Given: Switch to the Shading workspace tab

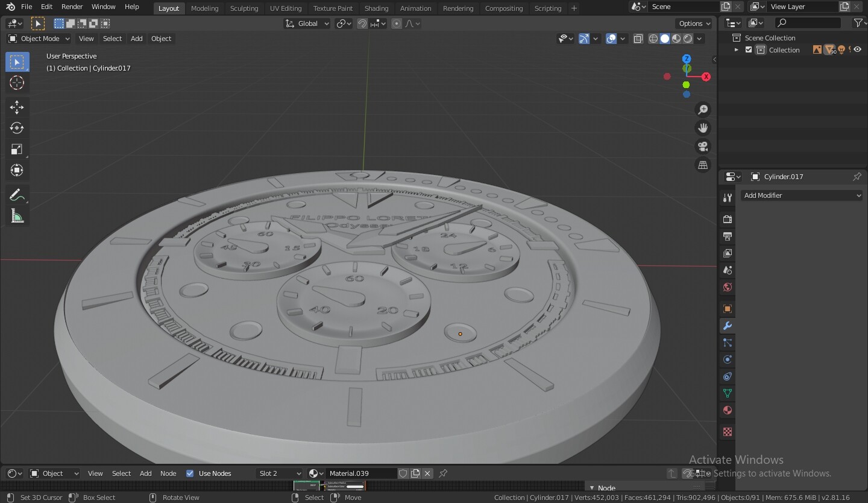Looking at the screenshot, I should tap(376, 8).
